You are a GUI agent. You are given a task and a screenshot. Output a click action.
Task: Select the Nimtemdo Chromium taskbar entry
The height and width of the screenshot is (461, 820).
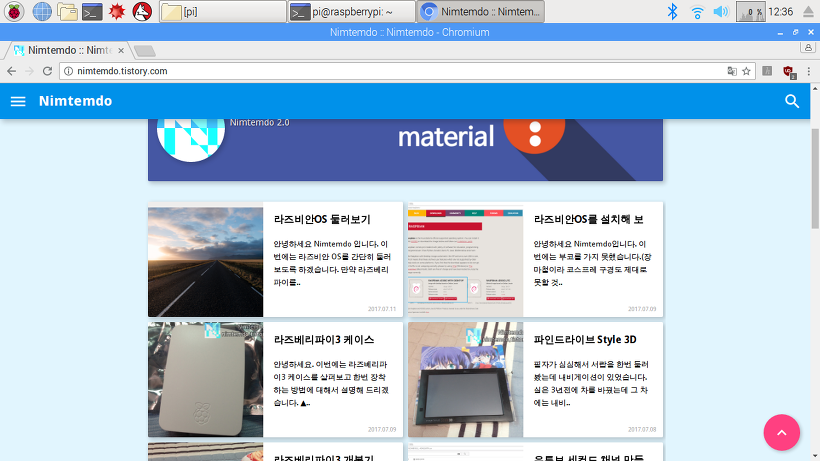pyautogui.click(x=481, y=11)
